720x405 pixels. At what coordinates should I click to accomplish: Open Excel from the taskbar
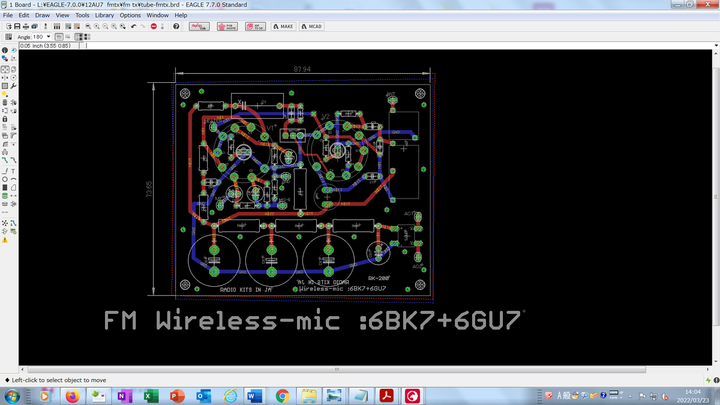point(151,396)
